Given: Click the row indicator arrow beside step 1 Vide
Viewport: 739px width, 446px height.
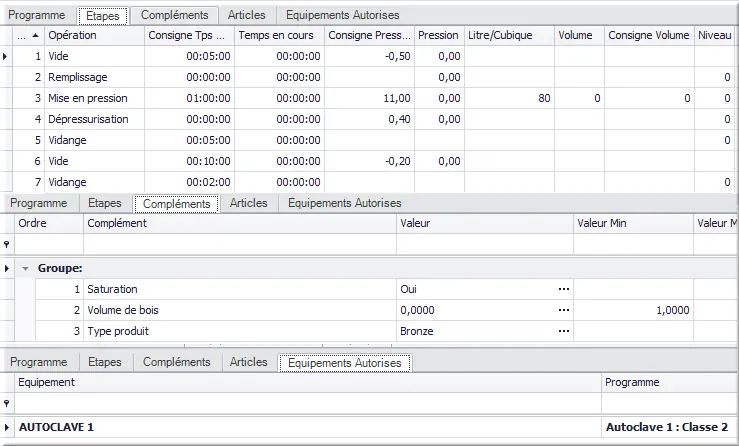Looking at the screenshot, I should [5, 57].
